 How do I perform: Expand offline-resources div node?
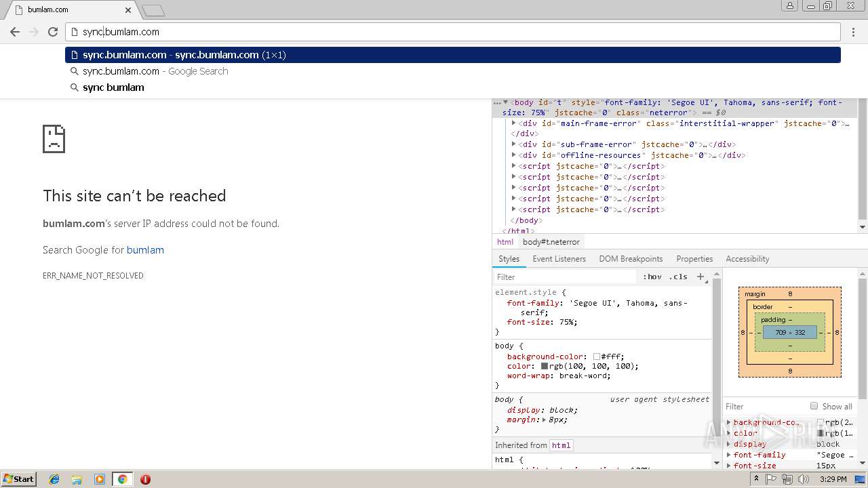coord(514,155)
